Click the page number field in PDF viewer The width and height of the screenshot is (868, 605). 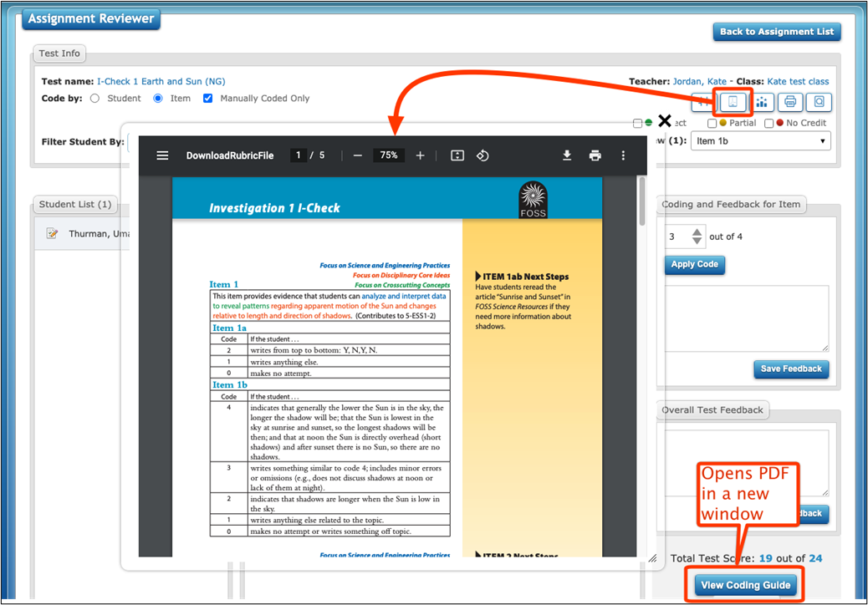(x=298, y=155)
